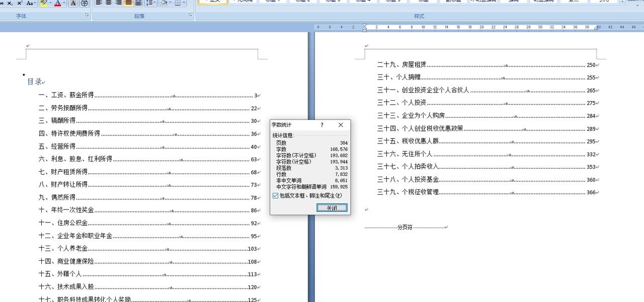This screenshot has height=302, width=644.
Task: Click TOC entry 九、偶然所得
Action: pyautogui.click(x=149, y=197)
